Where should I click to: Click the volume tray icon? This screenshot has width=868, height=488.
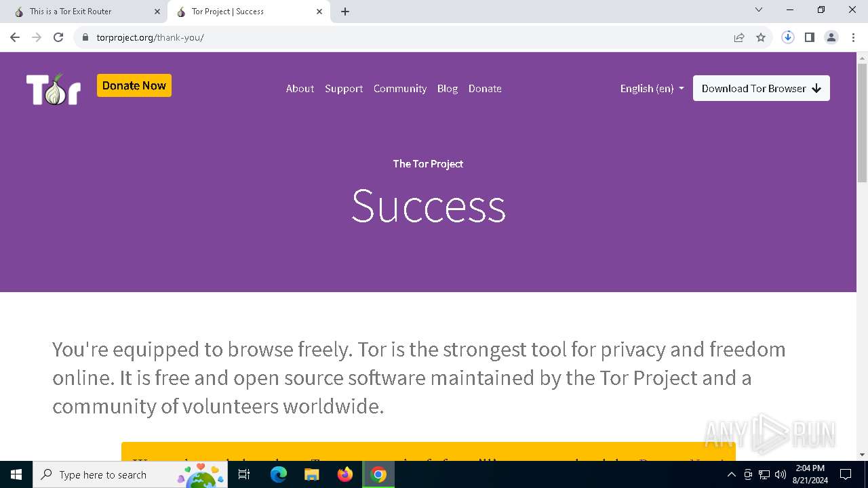[x=781, y=474]
